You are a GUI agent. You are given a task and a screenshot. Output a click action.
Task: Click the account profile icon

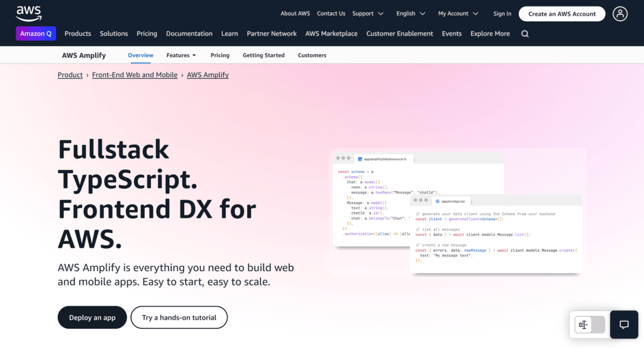click(620, 13)
